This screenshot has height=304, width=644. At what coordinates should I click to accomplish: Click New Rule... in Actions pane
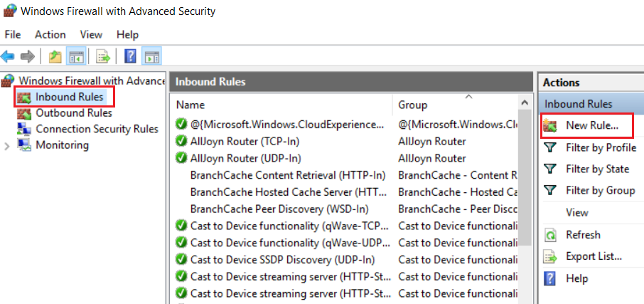coord(592,126)
